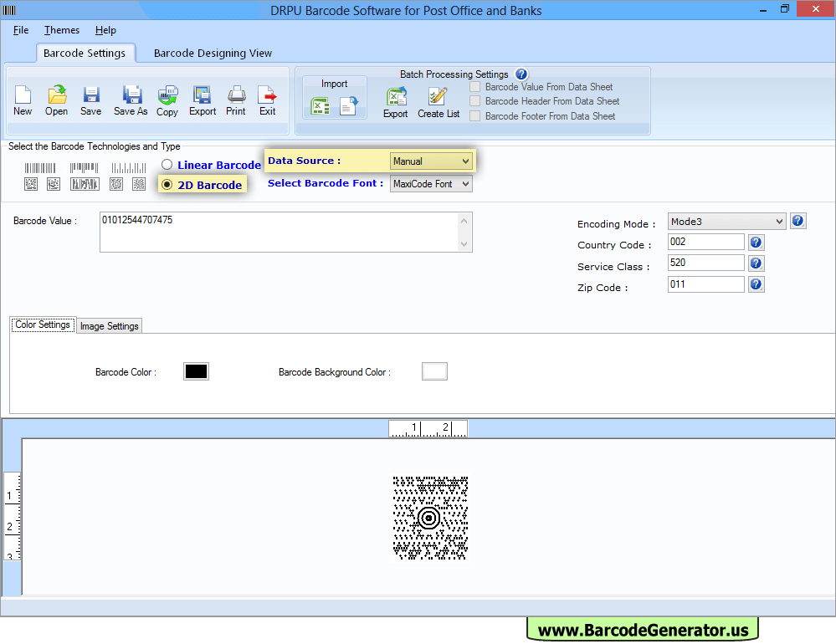Open the Print tool
The width and height of the screenshot is (836, 644).
point(236,100)
